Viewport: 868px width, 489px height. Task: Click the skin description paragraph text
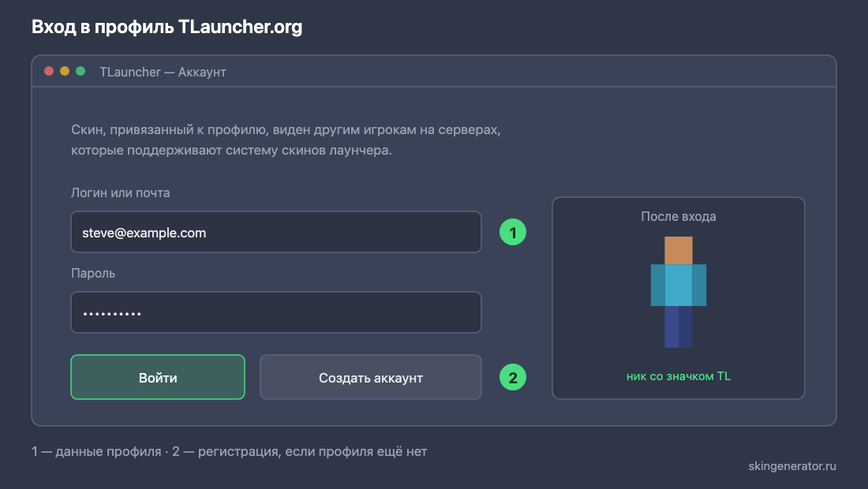[286, 140]
